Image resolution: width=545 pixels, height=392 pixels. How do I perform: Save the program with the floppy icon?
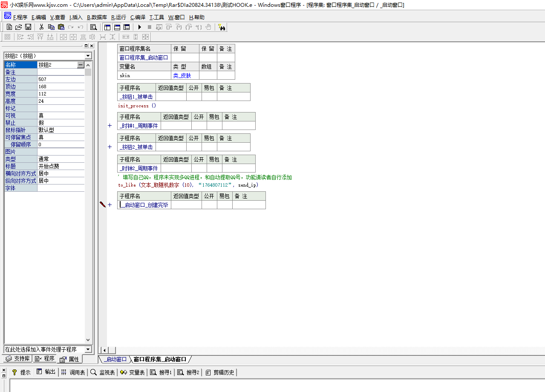coord(28,27)
